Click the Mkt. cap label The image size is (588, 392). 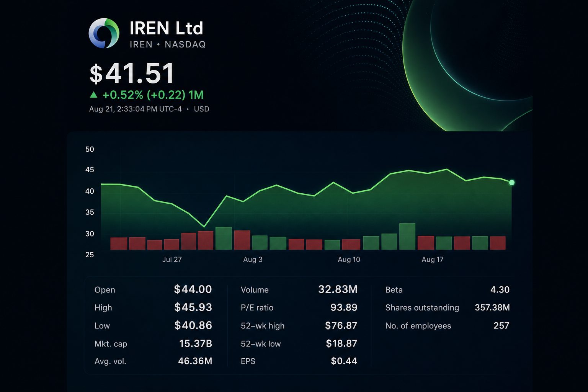(111, 344)
